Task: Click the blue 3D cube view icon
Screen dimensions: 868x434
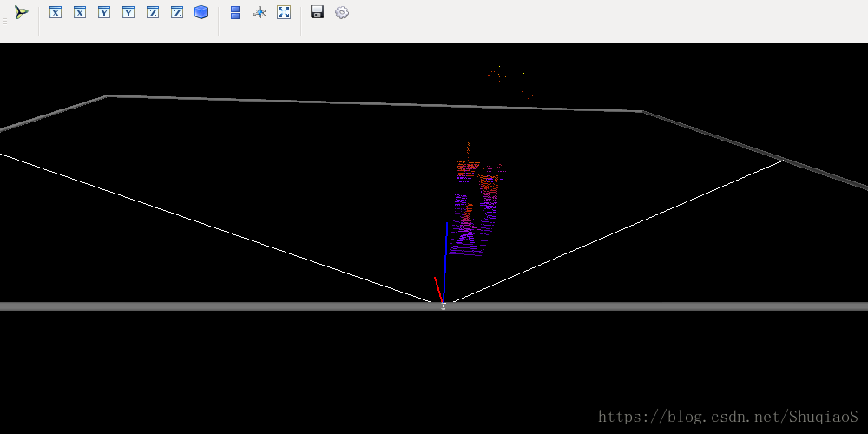Action: click(201, 12)
